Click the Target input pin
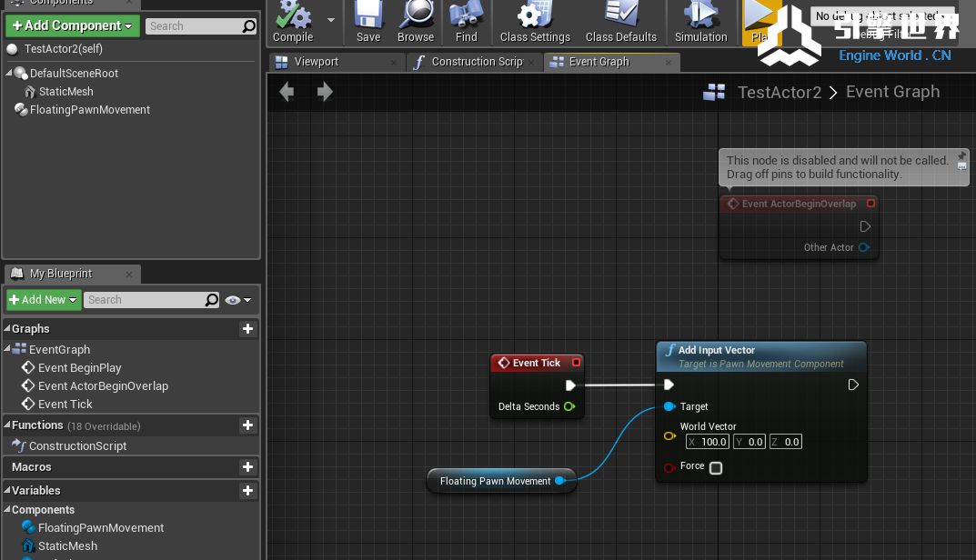The width and height of the screenshot is (976, 560). click(669, 406)
